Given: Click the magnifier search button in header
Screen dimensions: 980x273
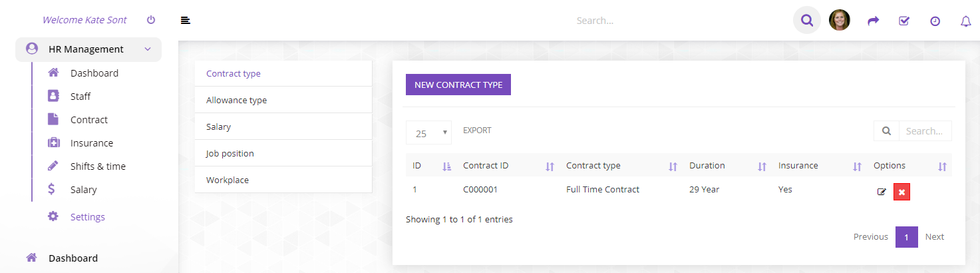Looking at the screenshot, I should 807,21.
